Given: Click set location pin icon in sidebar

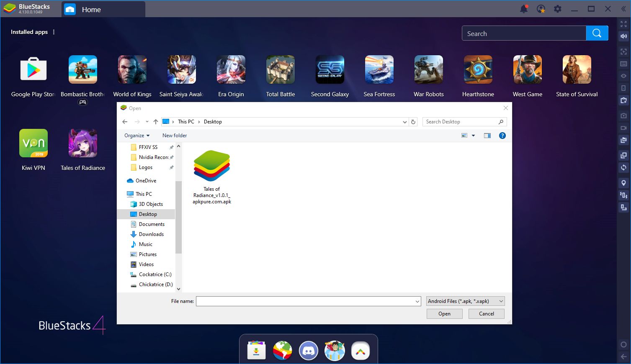Looking at the screenshot, I should [x=623, y=183].
